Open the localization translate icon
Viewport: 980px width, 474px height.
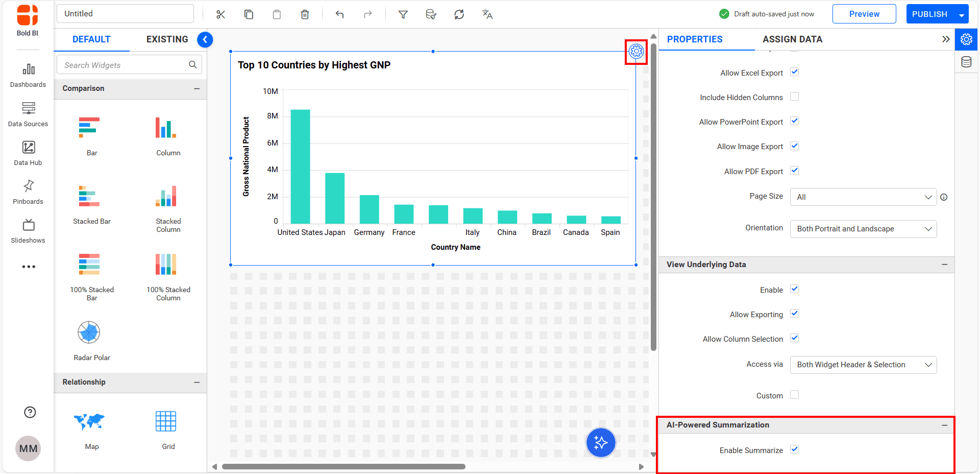(x=487, y=14)
